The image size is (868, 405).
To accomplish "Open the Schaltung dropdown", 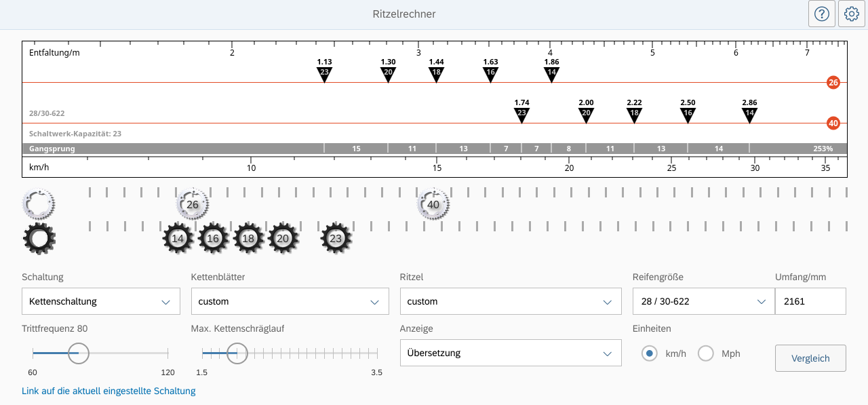I will coord(101,301).
